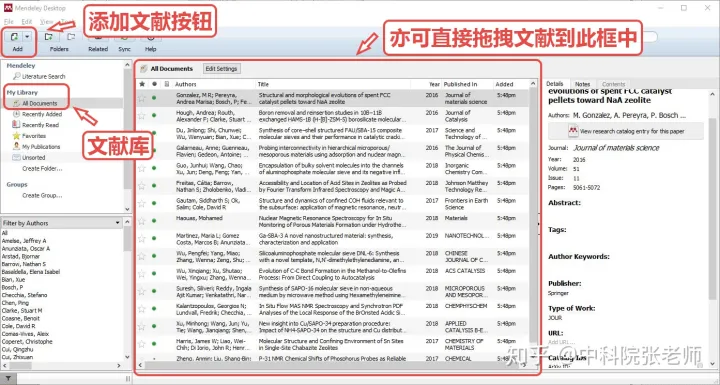720x385 pixels.
Task: Click the Year field value 2016 in Details
Action: coord(579,159)
